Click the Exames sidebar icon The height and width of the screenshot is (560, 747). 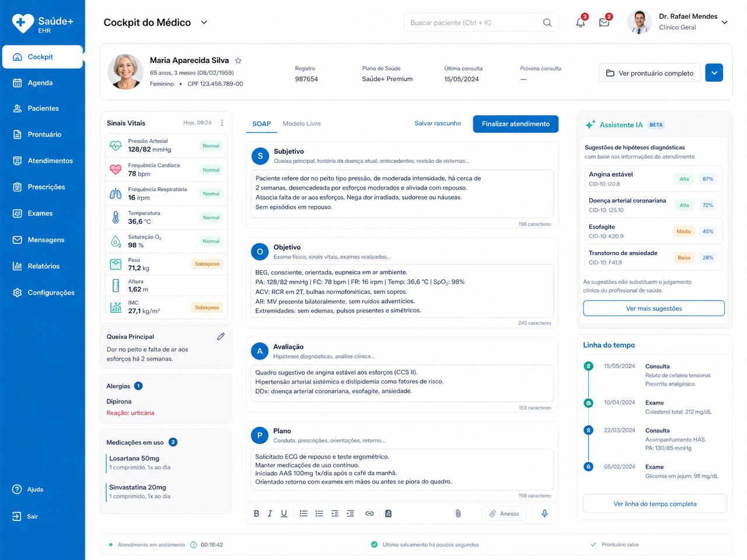pyautogui.click(x=18, y=213)
